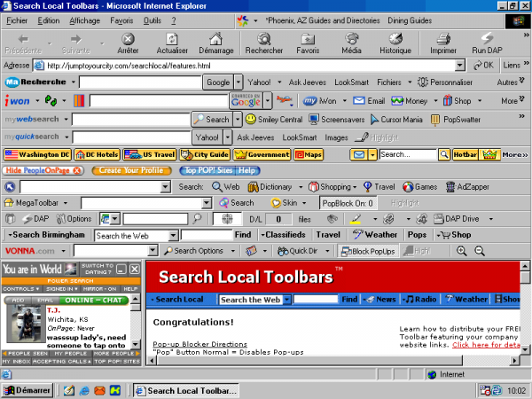This screenshot has height=399, width=532.
Task: Click the T.J. profile photo thumbnail
Action: click(x=26, y=323)
